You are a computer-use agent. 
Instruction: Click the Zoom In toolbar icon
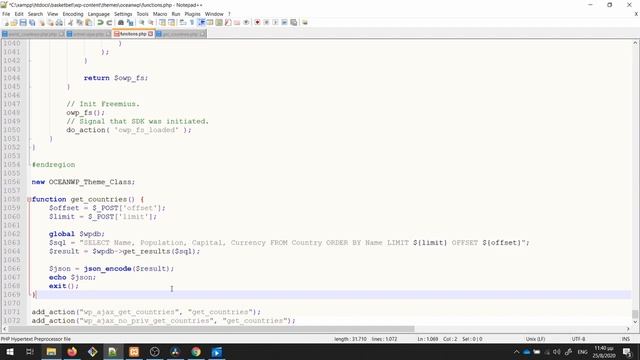142,22
